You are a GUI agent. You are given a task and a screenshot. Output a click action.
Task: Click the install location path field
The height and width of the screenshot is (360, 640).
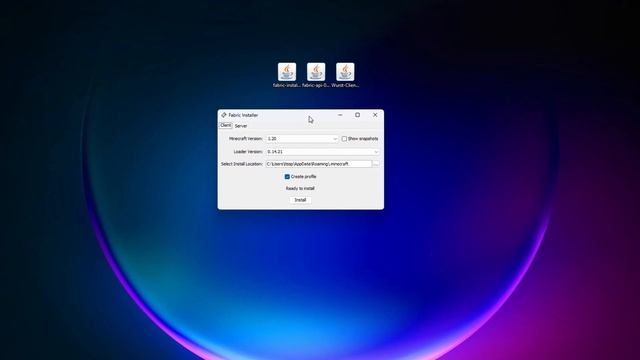click(319, 164)
